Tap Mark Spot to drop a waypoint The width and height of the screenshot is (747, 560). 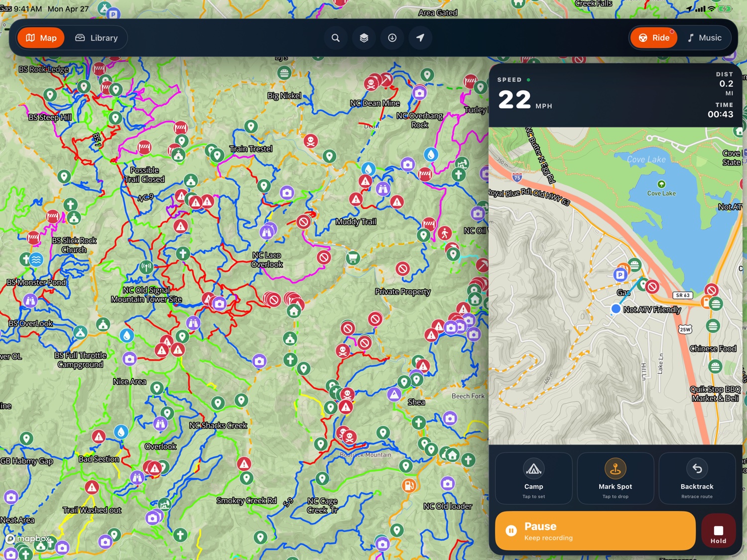pyautogui.click(x=616, y=478)
